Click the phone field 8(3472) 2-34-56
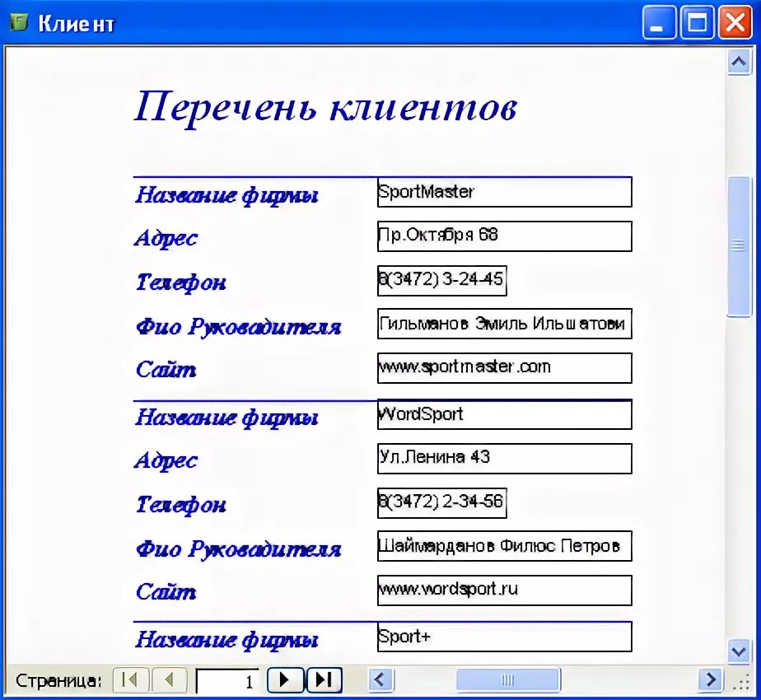The image size is (761, 700). pos(442,503)
